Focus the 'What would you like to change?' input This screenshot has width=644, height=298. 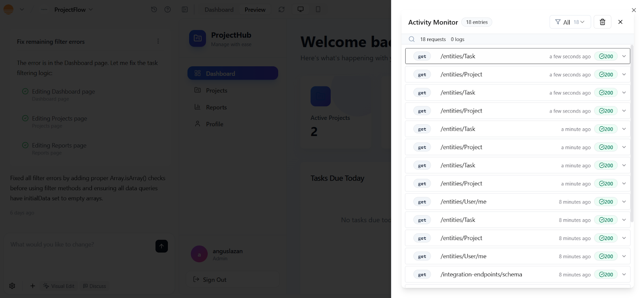[x=80, y=244]
